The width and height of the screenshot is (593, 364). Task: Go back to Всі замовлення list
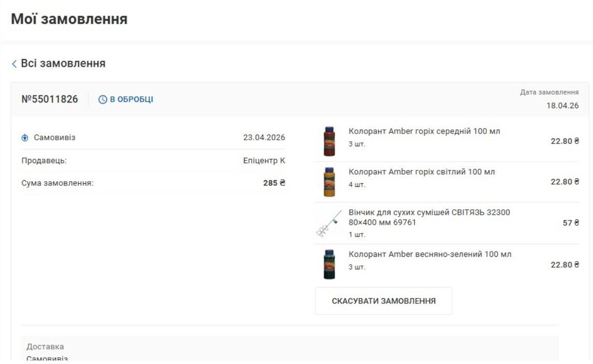pos(63,64)
